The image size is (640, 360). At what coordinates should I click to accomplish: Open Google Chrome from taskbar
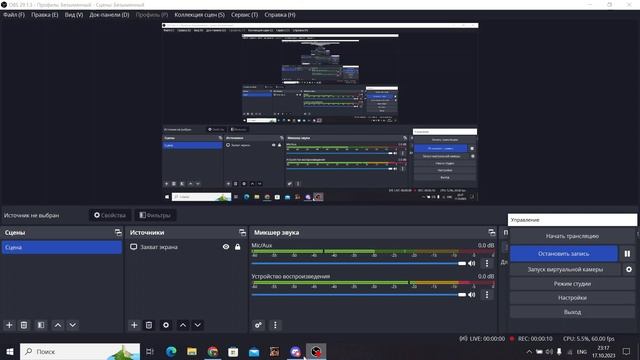(213, 351)
